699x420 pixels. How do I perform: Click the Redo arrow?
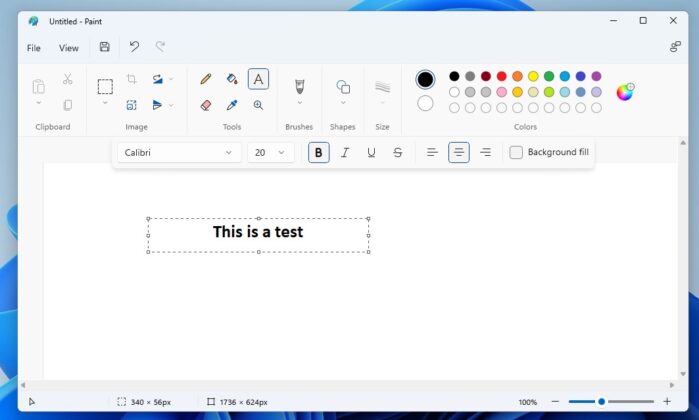click(160, 46)
